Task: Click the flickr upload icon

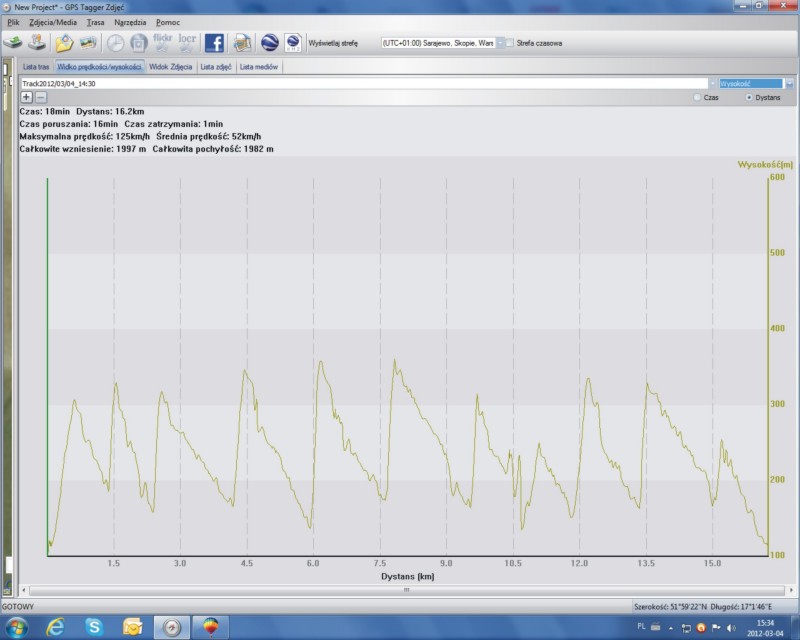Action: (x=162, y=43)
